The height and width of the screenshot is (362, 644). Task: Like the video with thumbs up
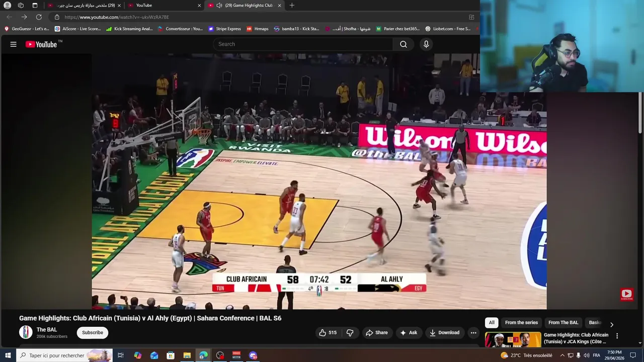tap(328, 332)
